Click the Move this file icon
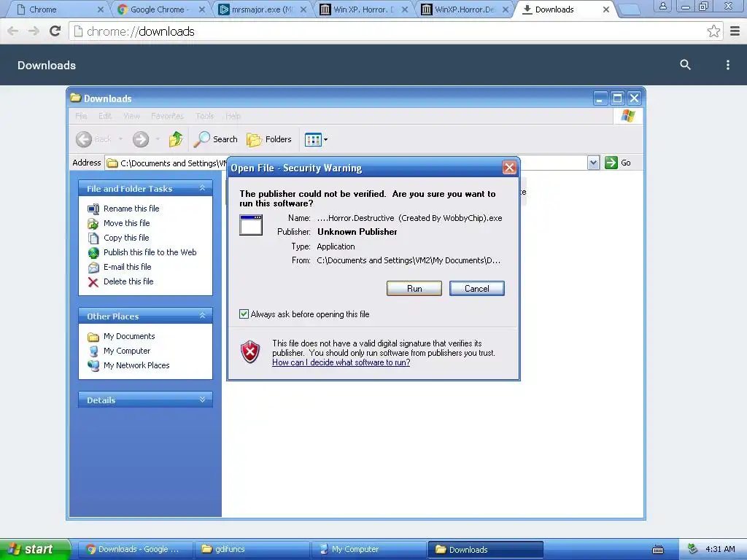The width and height of the screenshot is (747, 560). pos(93,223)
